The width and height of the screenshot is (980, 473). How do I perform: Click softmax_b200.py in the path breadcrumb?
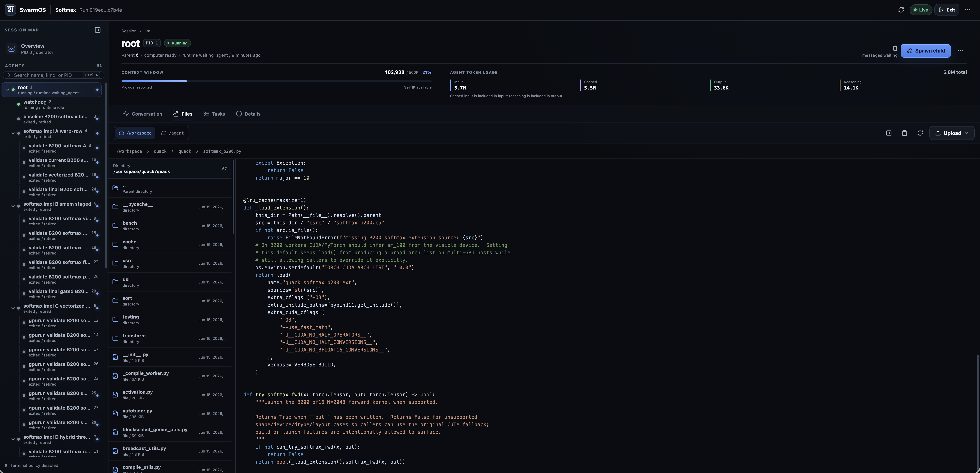click(x=222, y=151)
